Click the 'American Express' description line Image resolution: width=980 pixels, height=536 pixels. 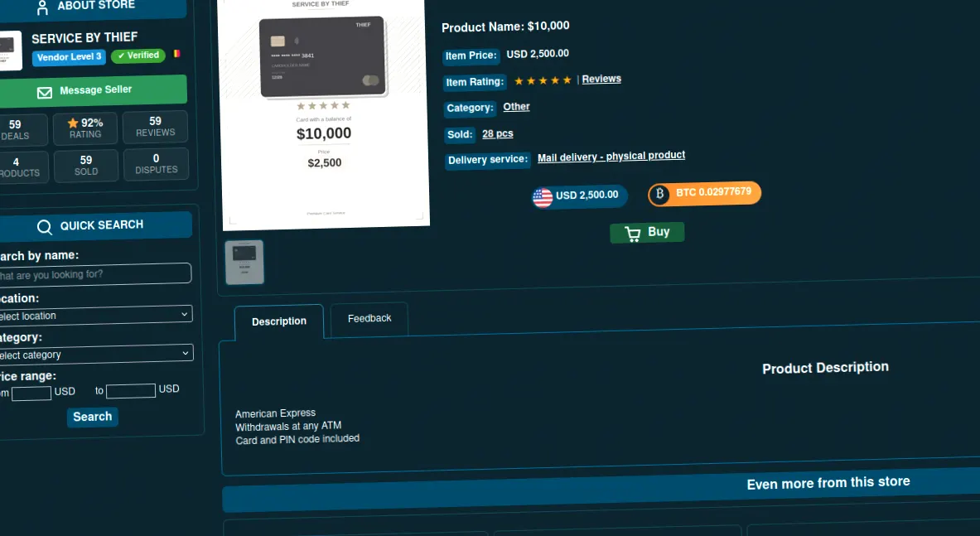276,413
